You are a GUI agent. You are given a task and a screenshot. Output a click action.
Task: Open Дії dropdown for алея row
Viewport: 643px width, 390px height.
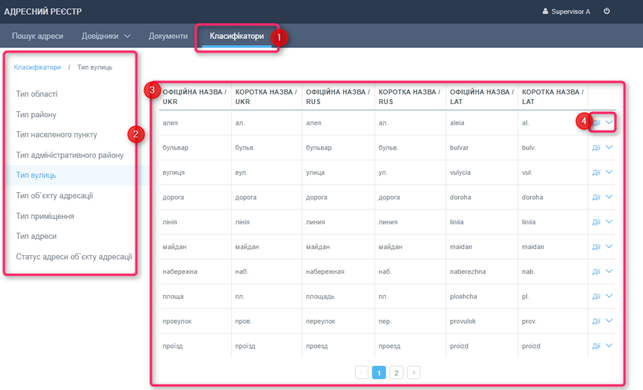[602, 122]
